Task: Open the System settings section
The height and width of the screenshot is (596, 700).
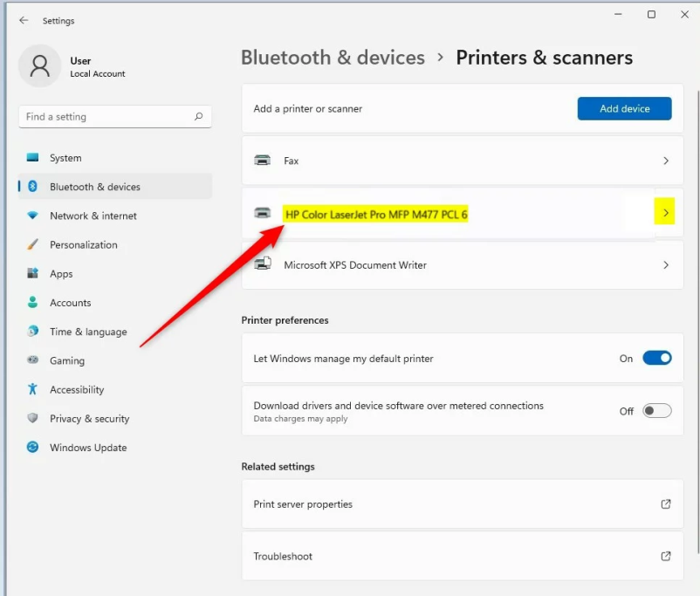Action: tap(67, 158)
